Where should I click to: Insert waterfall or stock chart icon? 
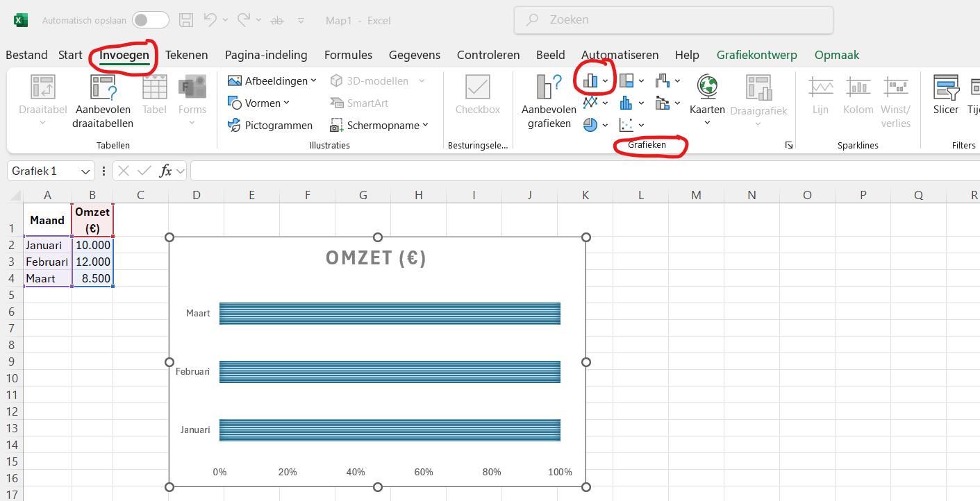click(x=663, y=81)
